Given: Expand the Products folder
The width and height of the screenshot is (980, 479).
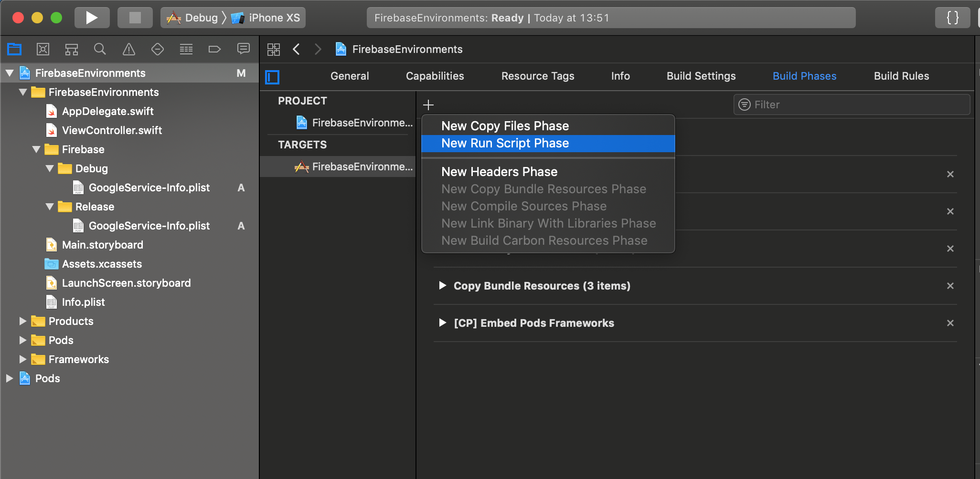Looking at the screenshot, I should [x=22, y=321].
